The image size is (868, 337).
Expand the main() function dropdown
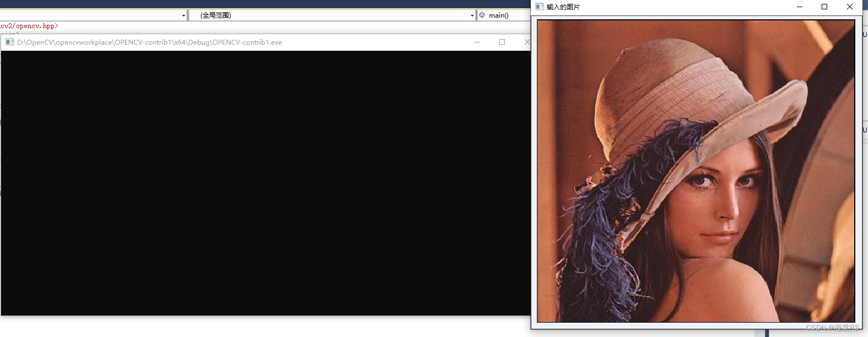point(503,15)
